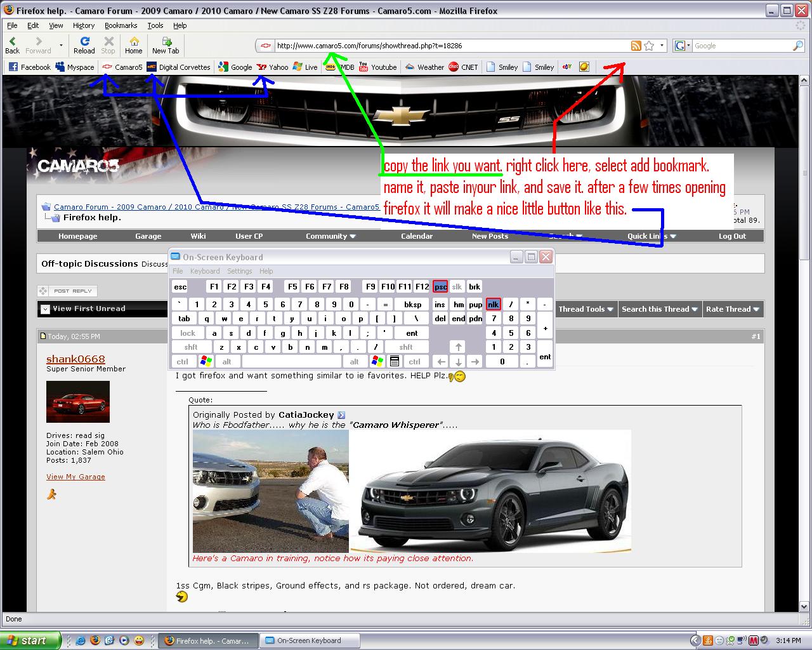This screenshot has height=650, width=812.
Task: Open shank0668's View My Garage link
Action: [x=75, y=477]
